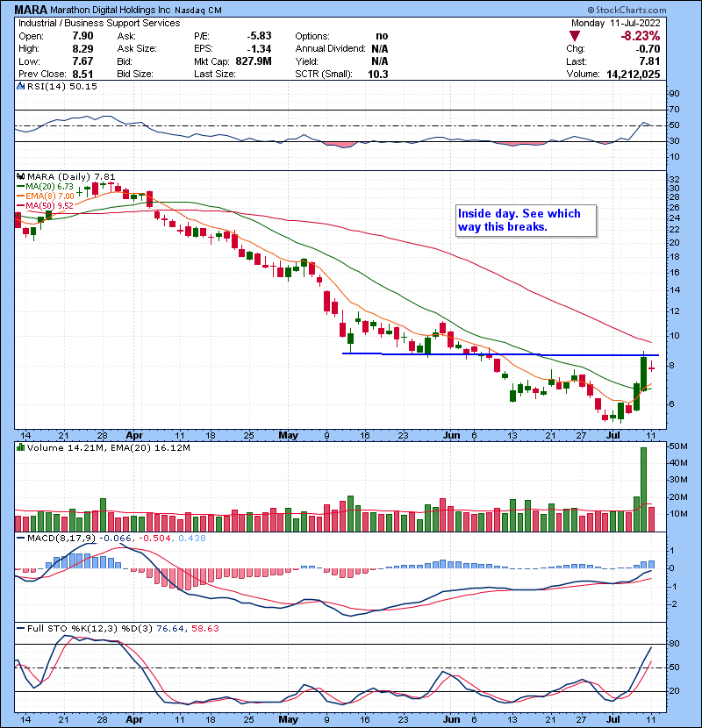Screen dimensions: 702x728
Task: Click the Volume value 14,212,025
Action: point(634,75)
